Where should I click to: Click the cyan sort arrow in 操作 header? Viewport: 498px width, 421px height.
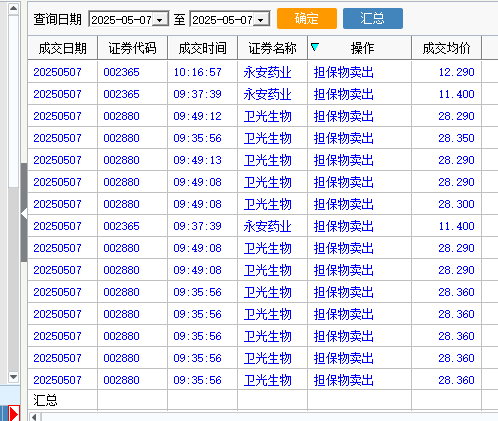point(315,47)
